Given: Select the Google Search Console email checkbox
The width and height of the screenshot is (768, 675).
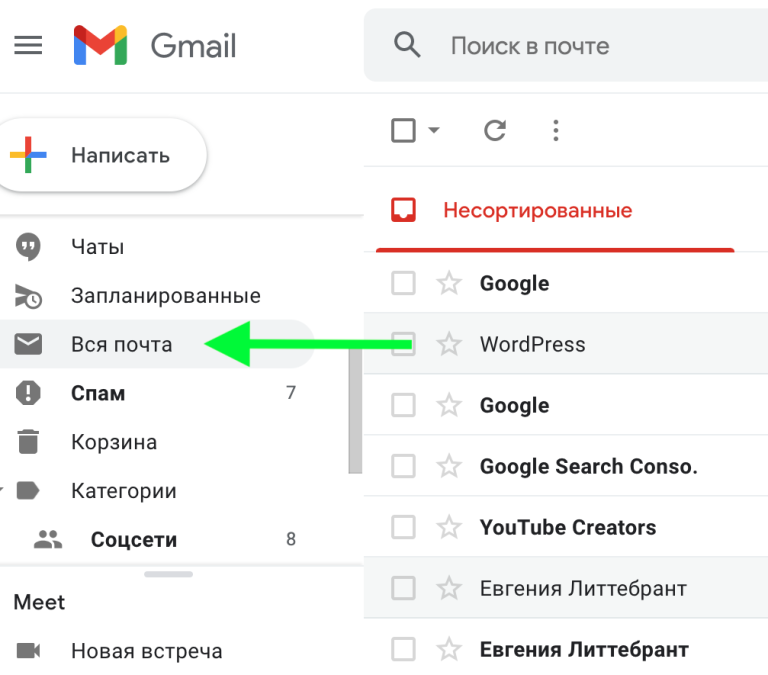Looking at the screenshot, I should pos(403,467).
